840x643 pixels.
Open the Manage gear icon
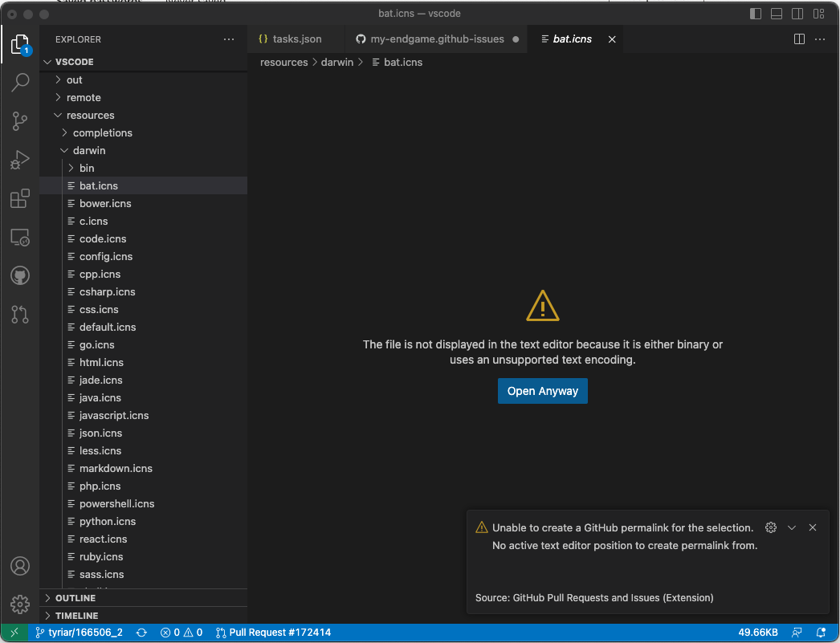pos(20,604)
